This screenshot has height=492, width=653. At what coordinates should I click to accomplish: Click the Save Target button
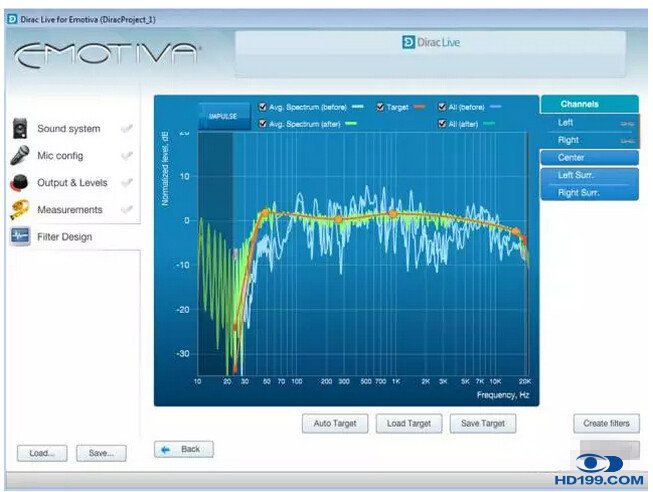(483, 424)
